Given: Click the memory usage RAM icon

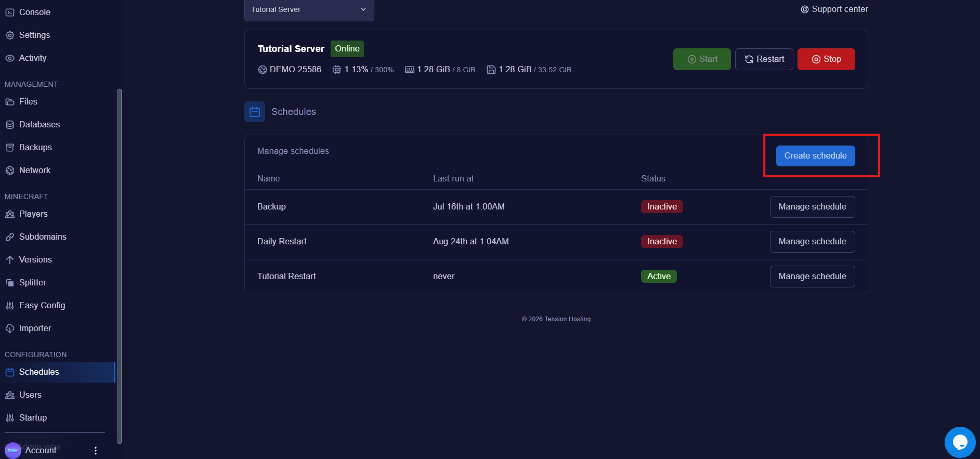Looking at the screenshot, I should coord(410,70).
